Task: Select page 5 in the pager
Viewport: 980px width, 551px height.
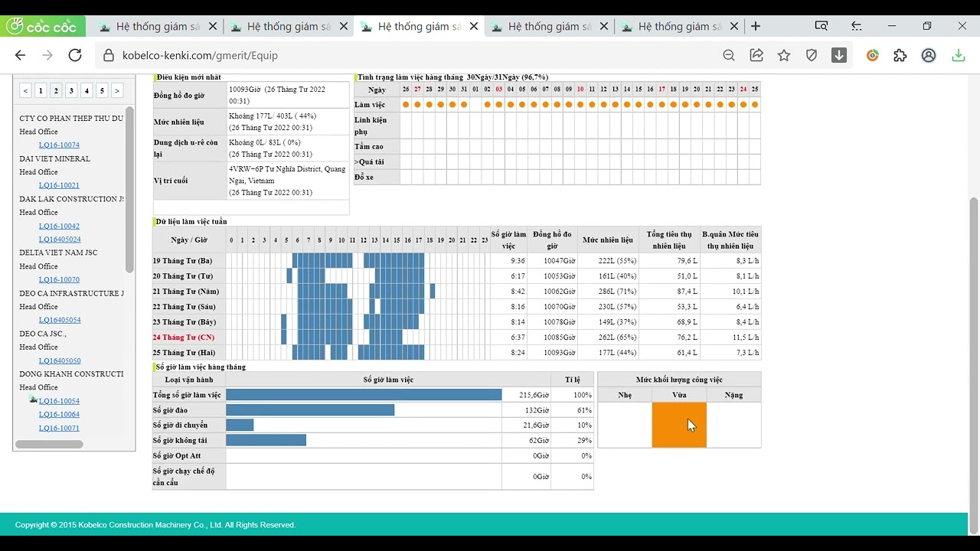Action: 102,90
